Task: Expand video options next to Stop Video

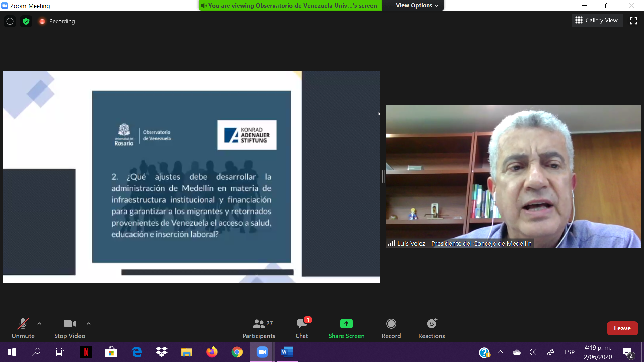Action: click(x=89, y=324)
